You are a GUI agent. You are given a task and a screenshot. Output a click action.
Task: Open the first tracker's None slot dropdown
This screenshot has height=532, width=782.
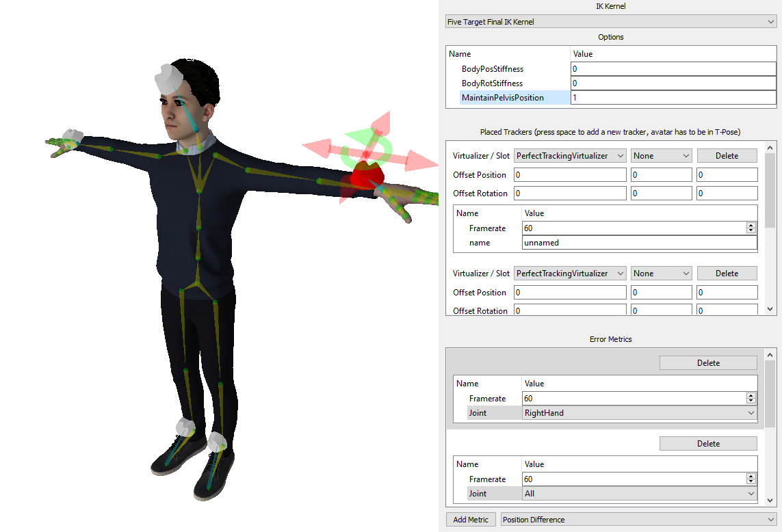pyautogui.click(x=661, y=156)
